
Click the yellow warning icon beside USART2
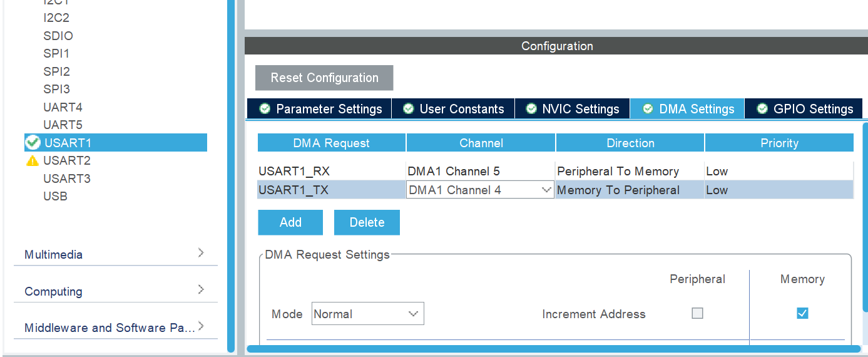point(32,161)
